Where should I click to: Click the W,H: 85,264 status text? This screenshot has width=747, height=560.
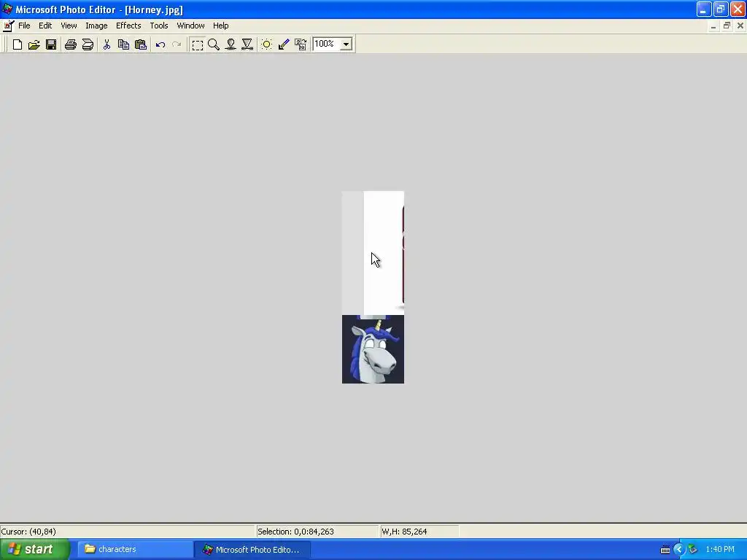click(404, 532)
